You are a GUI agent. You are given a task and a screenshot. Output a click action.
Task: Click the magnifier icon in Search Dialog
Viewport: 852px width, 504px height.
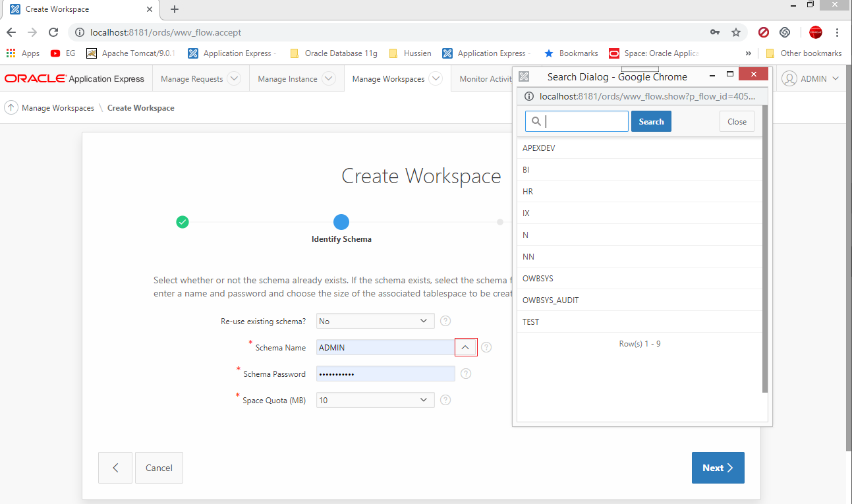(x=536, y=121)
